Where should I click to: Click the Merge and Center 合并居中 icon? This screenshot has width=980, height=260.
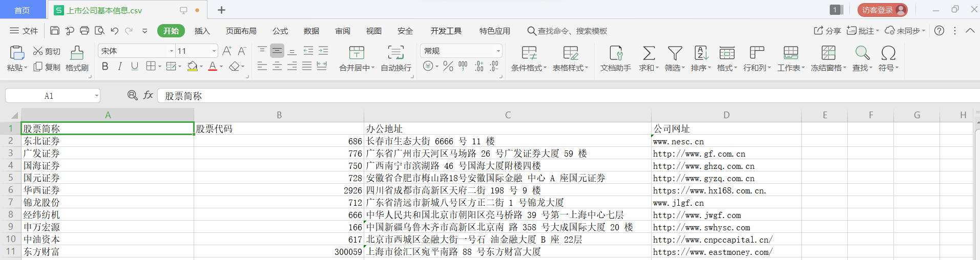coord(357,53)
